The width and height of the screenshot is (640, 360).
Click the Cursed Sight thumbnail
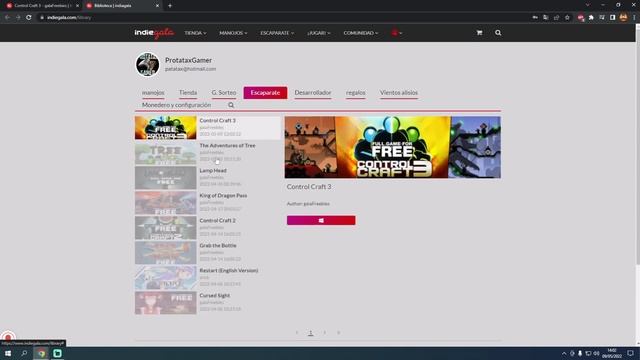pos(166,302)
